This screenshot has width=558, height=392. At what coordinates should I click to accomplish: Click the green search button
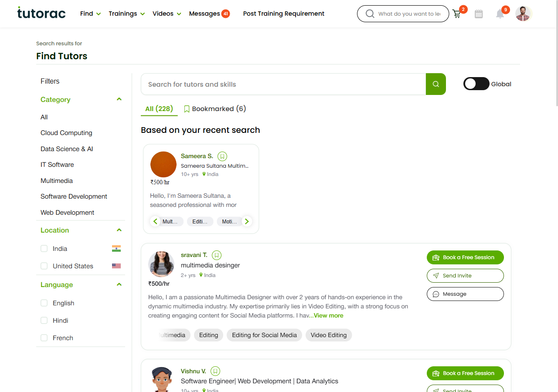(x=436, y=84)
